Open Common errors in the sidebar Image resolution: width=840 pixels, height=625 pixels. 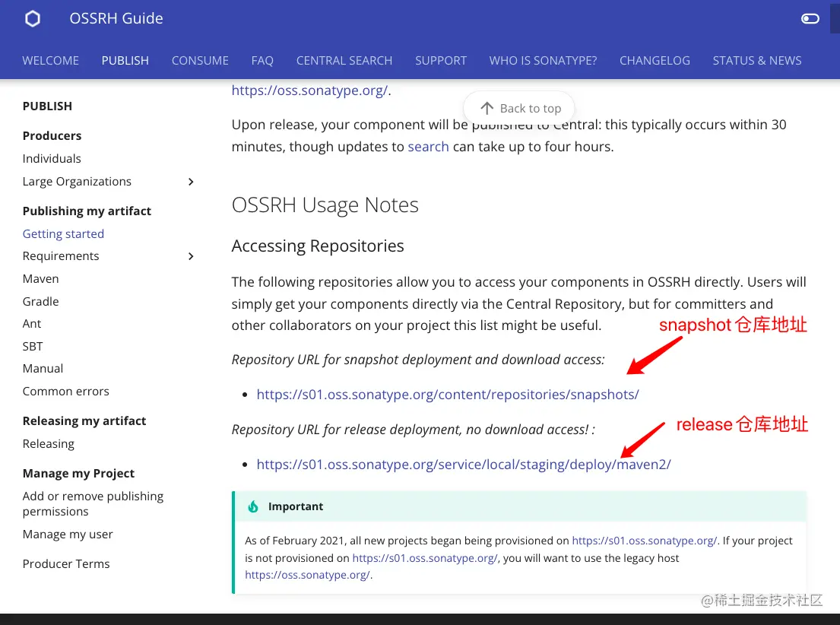66,392
